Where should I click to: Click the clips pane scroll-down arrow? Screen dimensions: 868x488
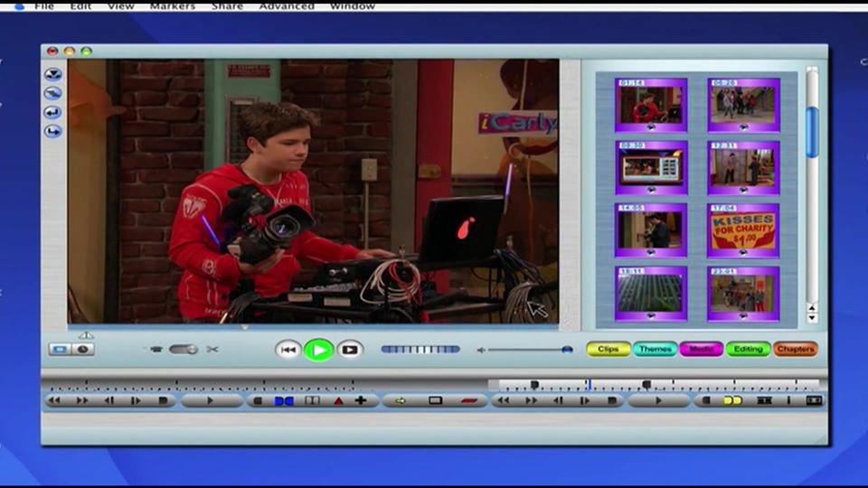(x=812, y=317)
